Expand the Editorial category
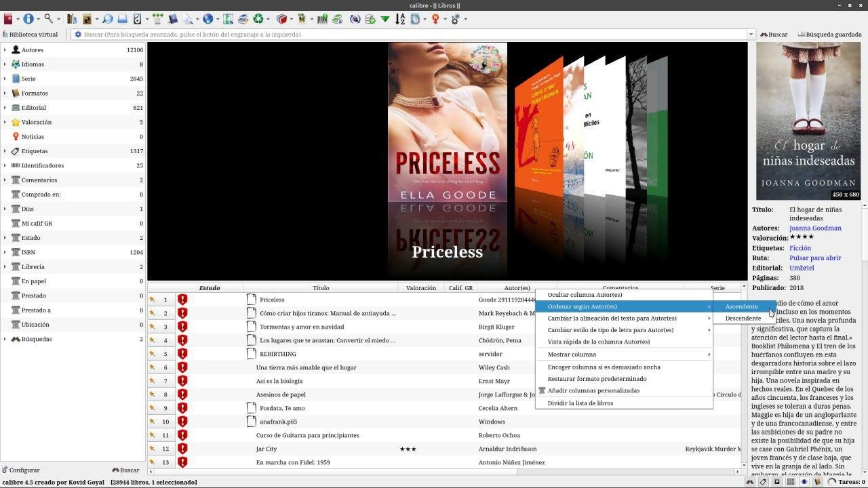The width and height of the screenshot is (868, 488). (x=5, y=108)
